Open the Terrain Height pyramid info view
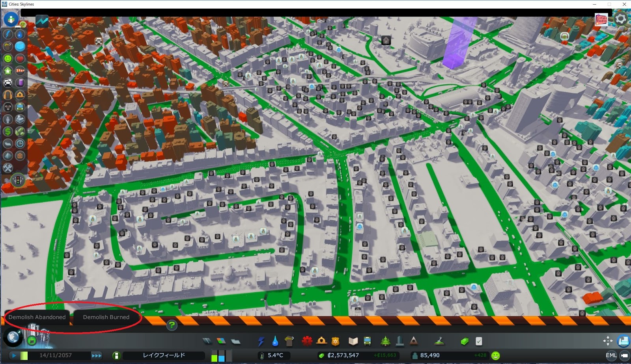 (8, 156)
